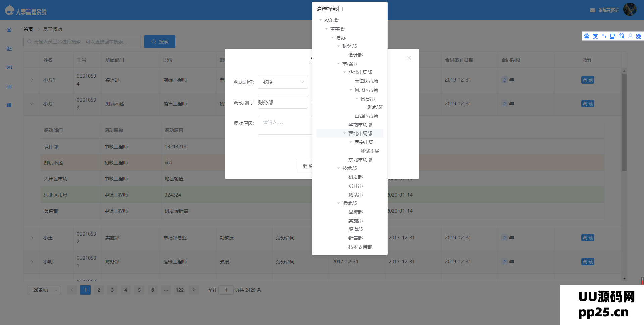Open the IME four-squares toolbox icon
Viewport: 644px width, 325px height.
tap(639, 36)
